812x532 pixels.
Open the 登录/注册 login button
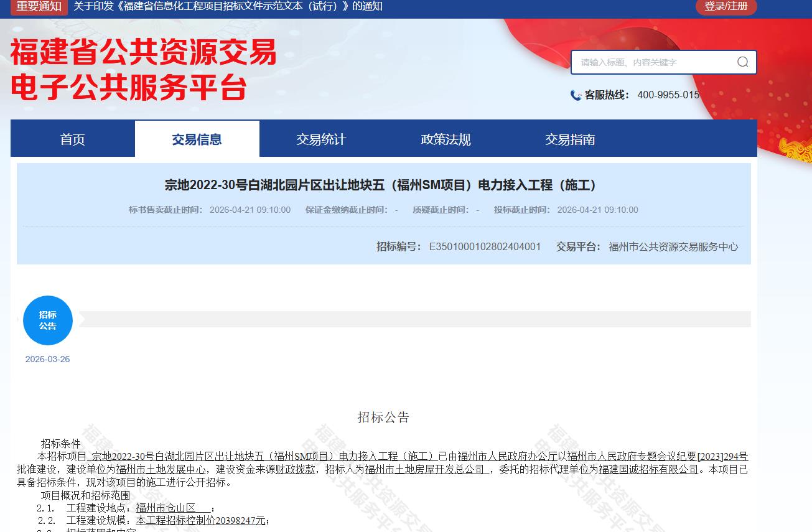[726, 6]
